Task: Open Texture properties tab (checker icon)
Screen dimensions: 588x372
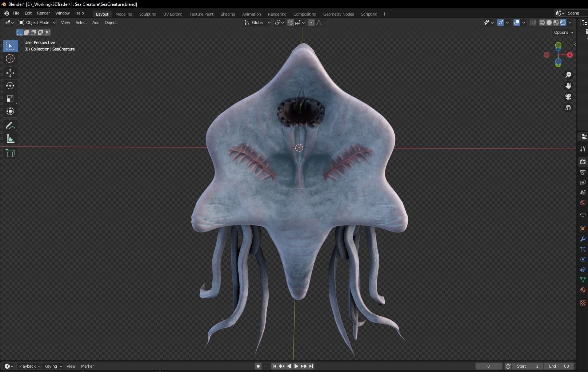Action: pos(583,303)
